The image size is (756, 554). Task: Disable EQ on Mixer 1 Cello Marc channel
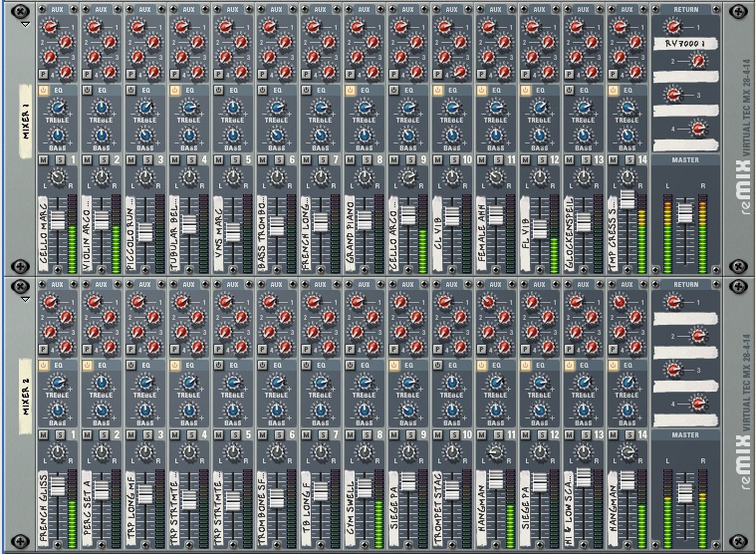point(43,90)
